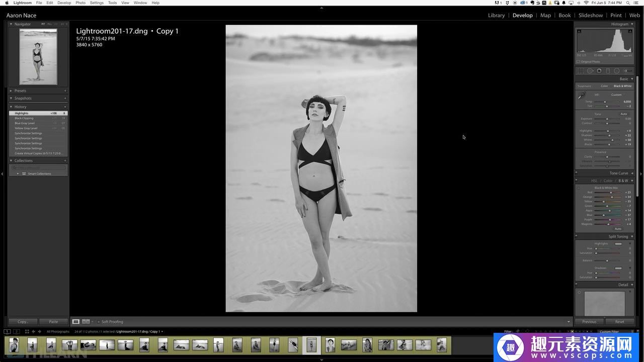Select the Crop Overlay tool
Screen dimensions: 644x362
point(581,71)
